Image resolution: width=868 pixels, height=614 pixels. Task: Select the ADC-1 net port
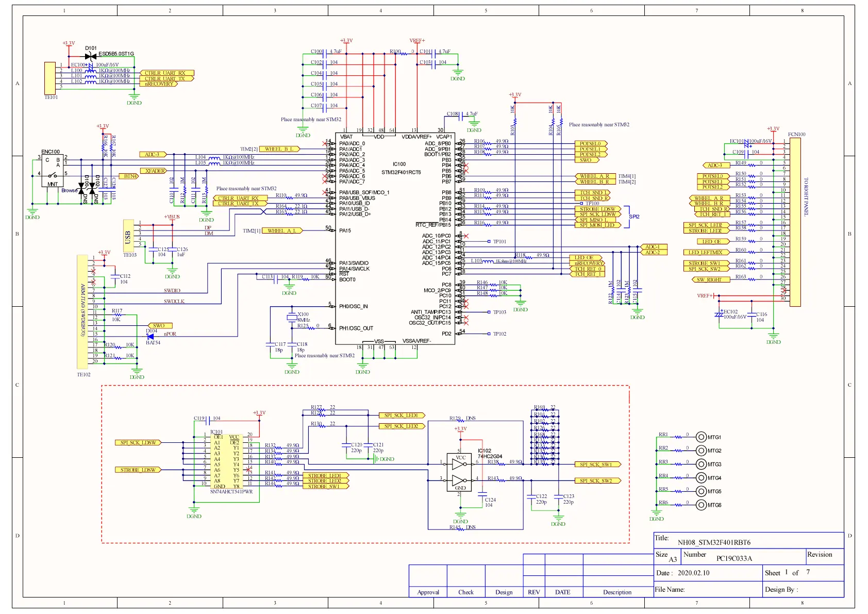653,246
